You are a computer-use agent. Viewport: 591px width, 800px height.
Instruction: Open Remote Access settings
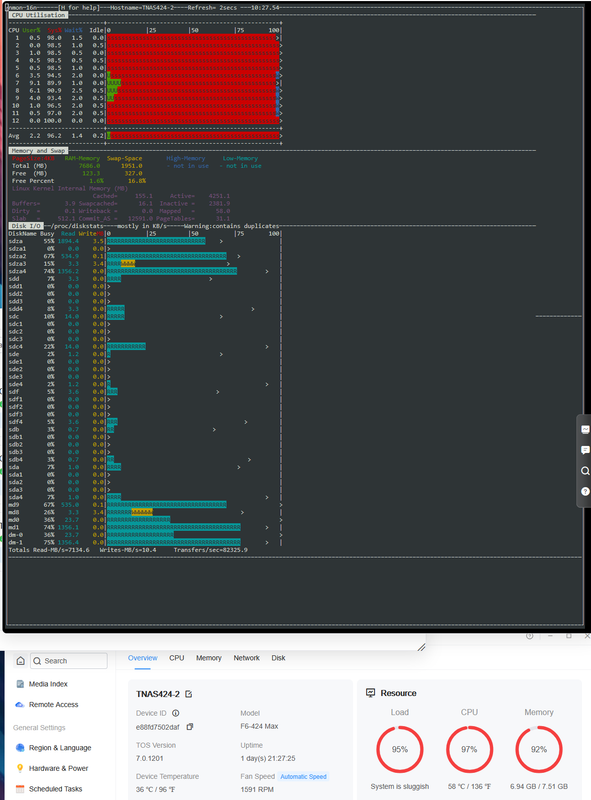point(54,705)
